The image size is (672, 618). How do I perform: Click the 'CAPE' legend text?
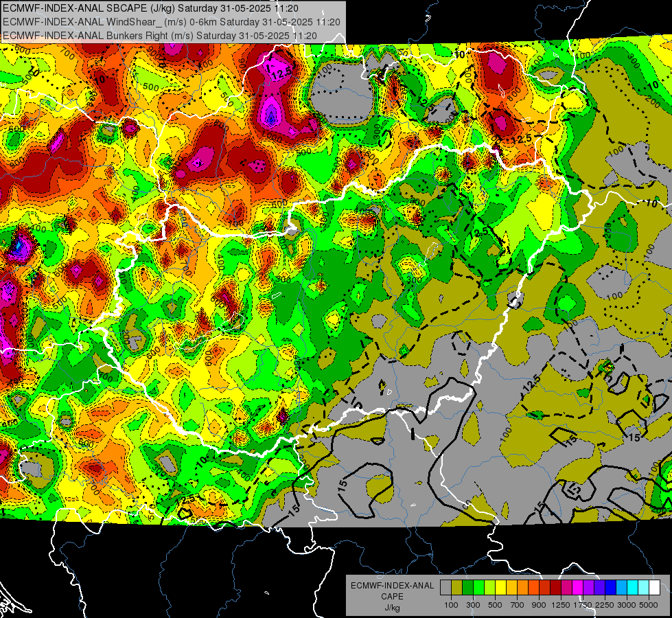click(x=393, y=596)
